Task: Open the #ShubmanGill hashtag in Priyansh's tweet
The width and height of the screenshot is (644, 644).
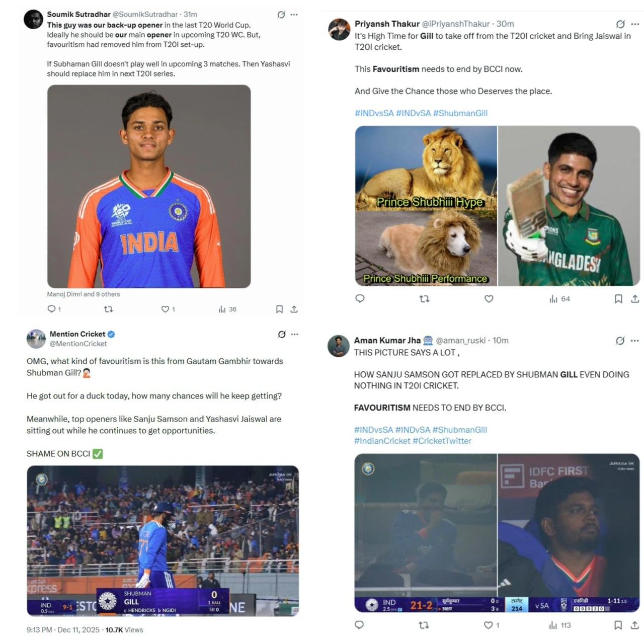Action: coord(460,113)
